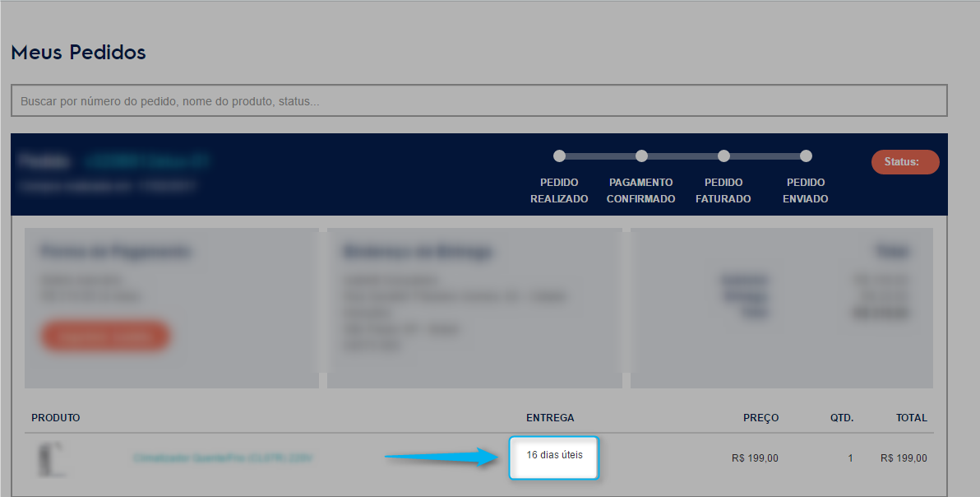The image size is (980, 497).
Task: Click the 'QTD.' column header
Action: (x=842, y=418)
